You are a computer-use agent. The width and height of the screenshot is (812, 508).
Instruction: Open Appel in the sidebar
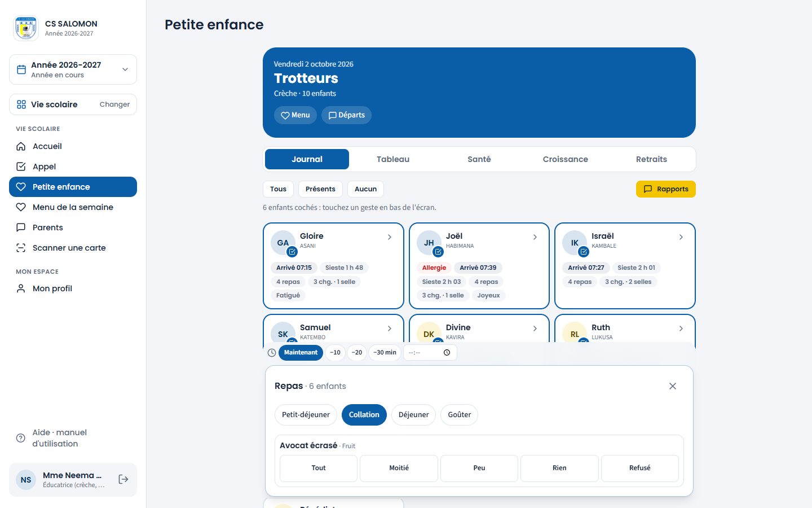click(73, 167)
